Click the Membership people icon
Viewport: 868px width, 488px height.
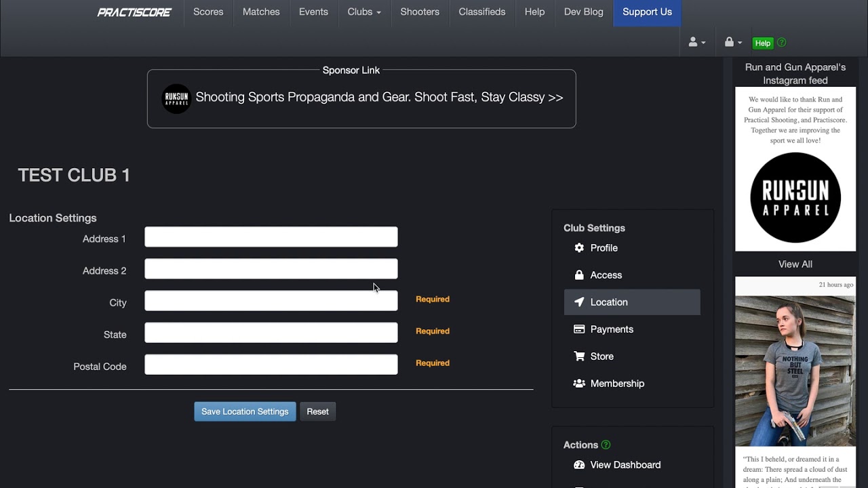(579, 384)
